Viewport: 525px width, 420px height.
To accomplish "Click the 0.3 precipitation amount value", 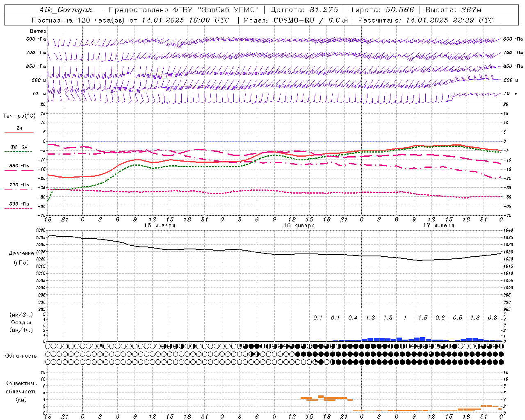I will (x=492, y=317).
